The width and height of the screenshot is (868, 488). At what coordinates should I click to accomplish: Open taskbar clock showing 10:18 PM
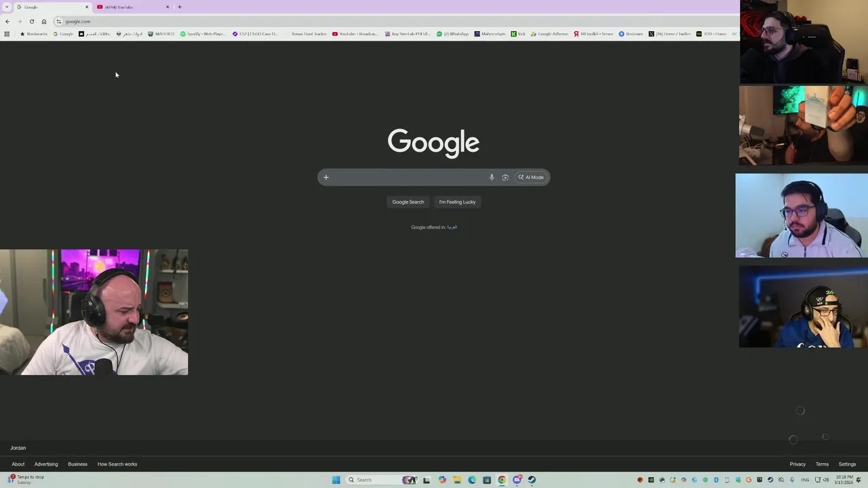844,480
